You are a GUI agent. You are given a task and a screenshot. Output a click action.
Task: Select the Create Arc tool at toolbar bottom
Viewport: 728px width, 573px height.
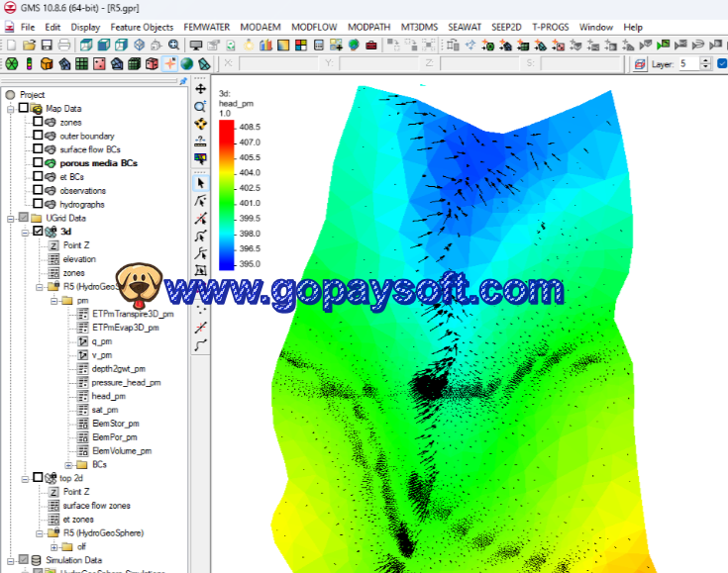pos(200,345)
